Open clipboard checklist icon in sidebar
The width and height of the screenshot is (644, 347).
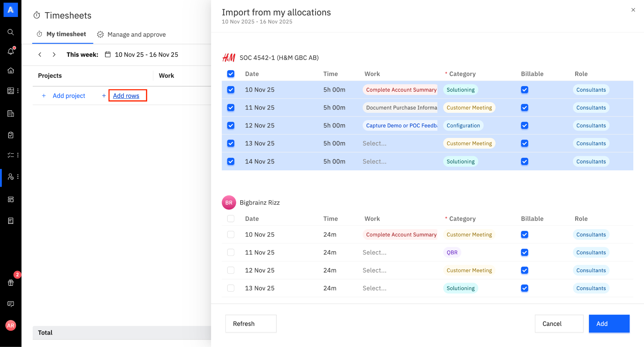coord(11,135)
